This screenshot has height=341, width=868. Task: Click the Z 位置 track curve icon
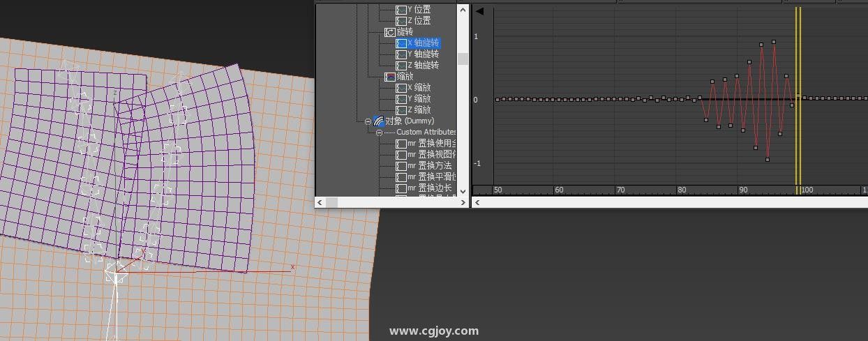click(401, 21)
